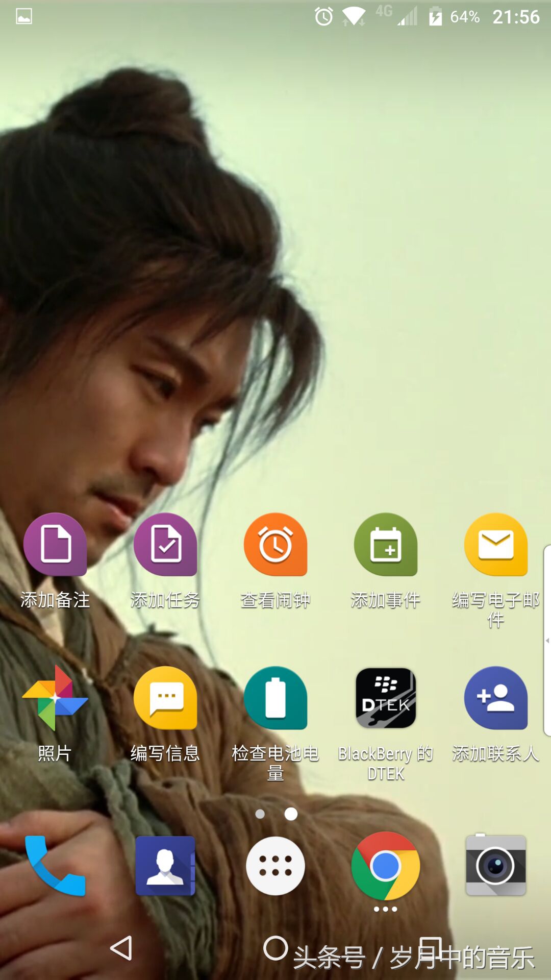Select the second home screen page dot
551x980 pixels.
291,814
